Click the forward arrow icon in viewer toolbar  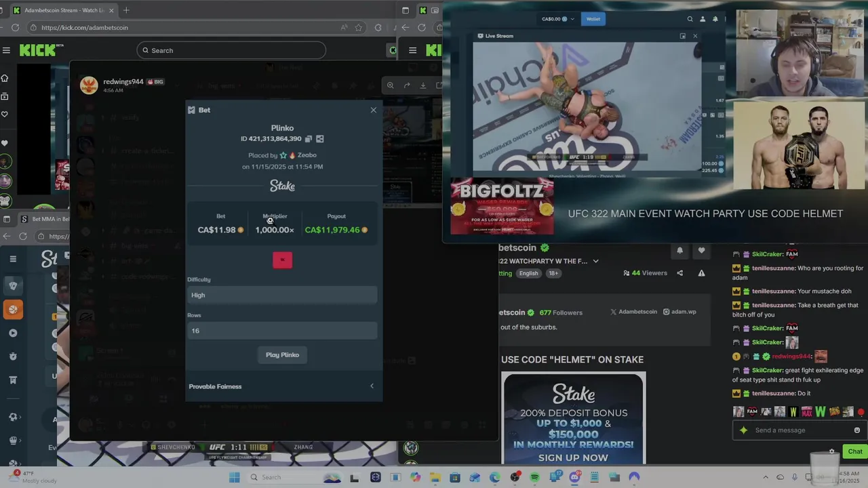click(x=407, y=85)
